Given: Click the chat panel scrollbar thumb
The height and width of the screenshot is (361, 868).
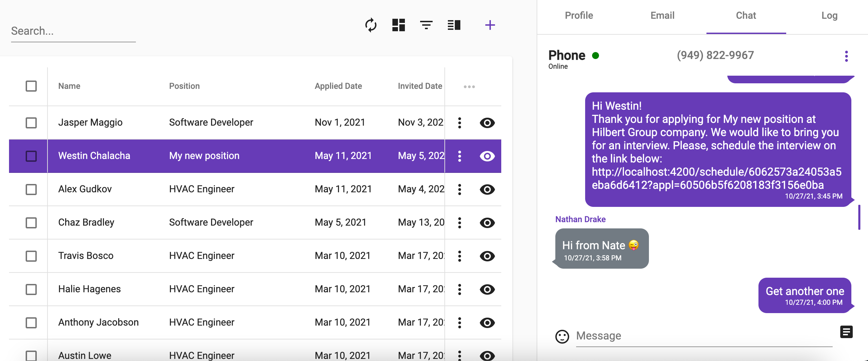Looking at the screenshot, I should point(859,217).
